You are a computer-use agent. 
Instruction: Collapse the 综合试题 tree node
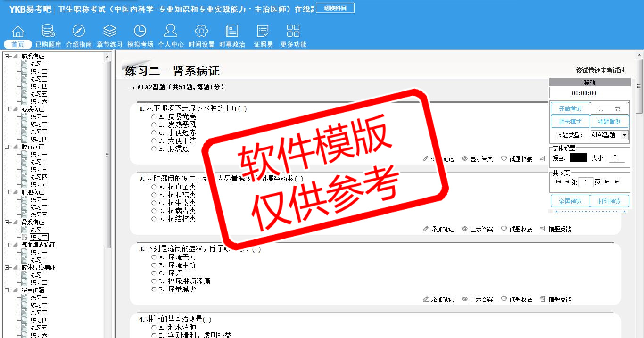pos(8,290)
